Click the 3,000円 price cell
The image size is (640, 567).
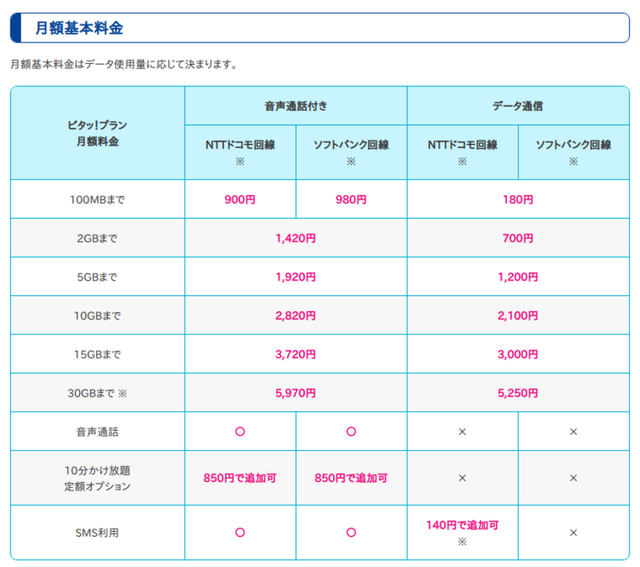[518, 354]
